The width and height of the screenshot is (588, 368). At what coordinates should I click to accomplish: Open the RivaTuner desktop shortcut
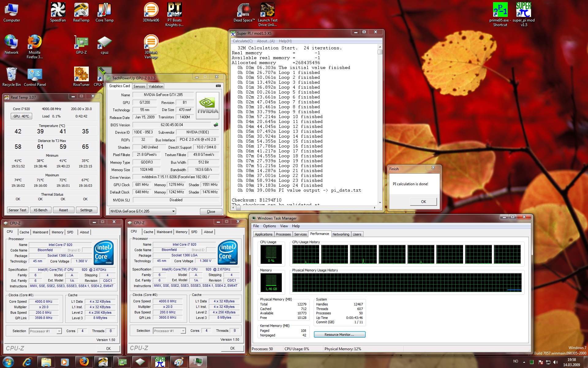(x=81, y=77)
